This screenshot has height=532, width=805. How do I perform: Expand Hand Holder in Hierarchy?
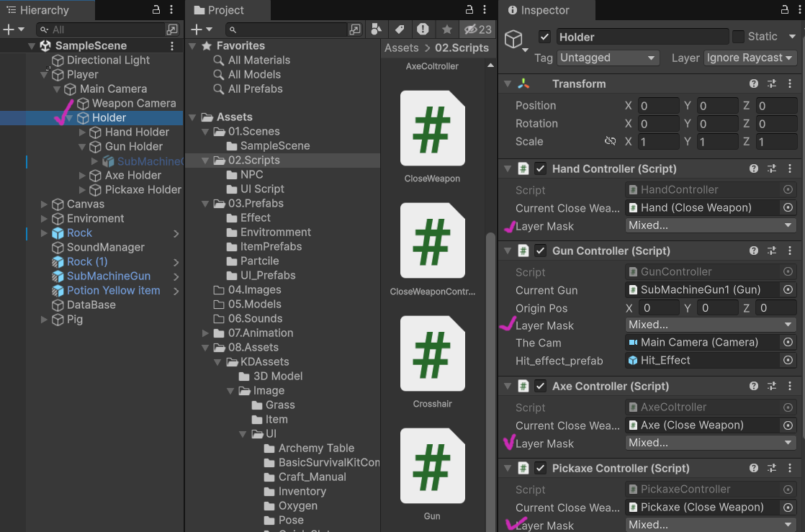[82, 132]
